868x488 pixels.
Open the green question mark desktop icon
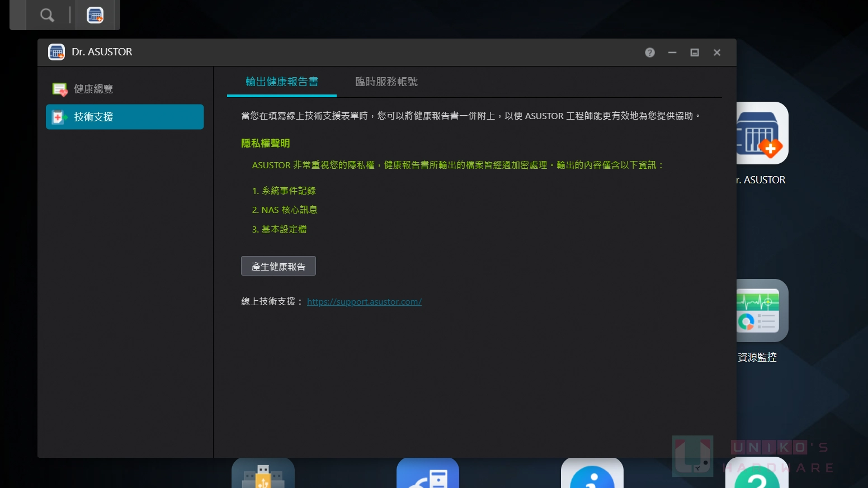coord(757,473)
